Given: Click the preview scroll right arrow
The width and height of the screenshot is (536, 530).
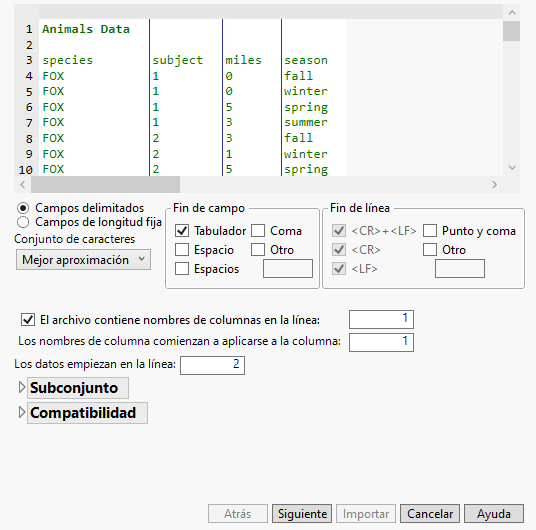Looking at the screenshot, I should click(494, 185).
